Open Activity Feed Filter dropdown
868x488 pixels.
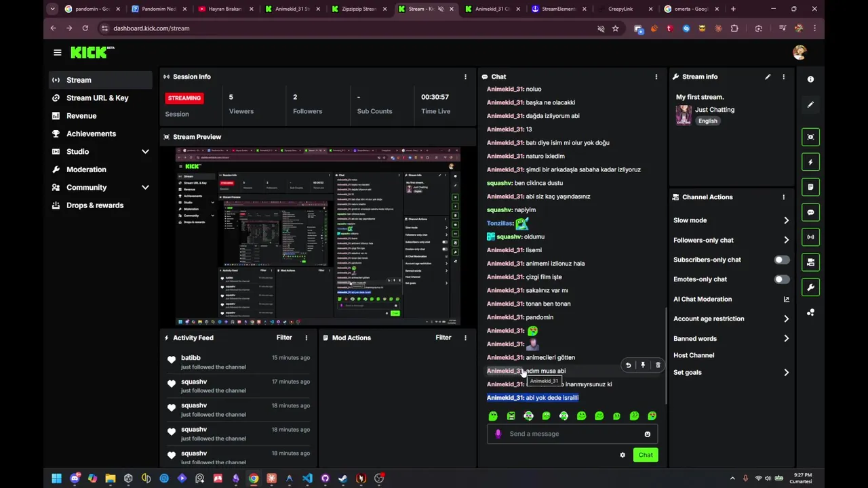tap(284, 338)
